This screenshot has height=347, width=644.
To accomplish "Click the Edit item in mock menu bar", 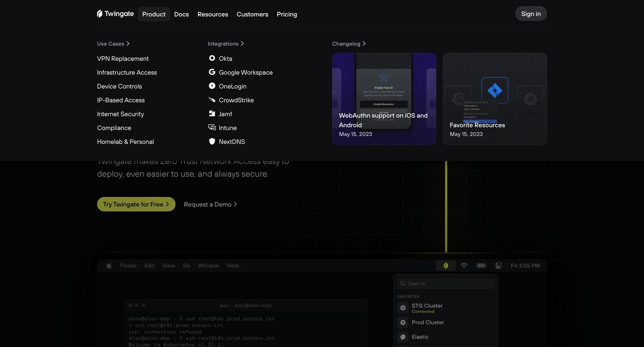I will pos(149,266).
